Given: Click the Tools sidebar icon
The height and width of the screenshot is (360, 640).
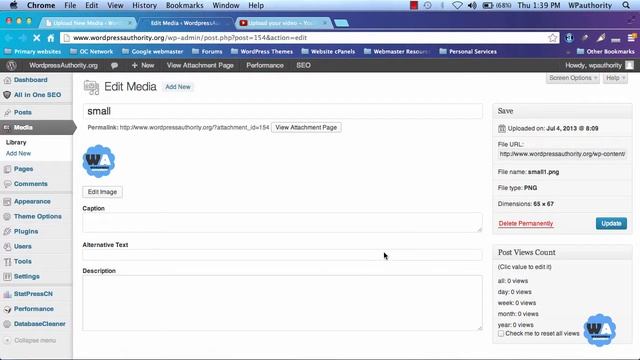Looking at the screenshot, I should (x=7, y=262).
